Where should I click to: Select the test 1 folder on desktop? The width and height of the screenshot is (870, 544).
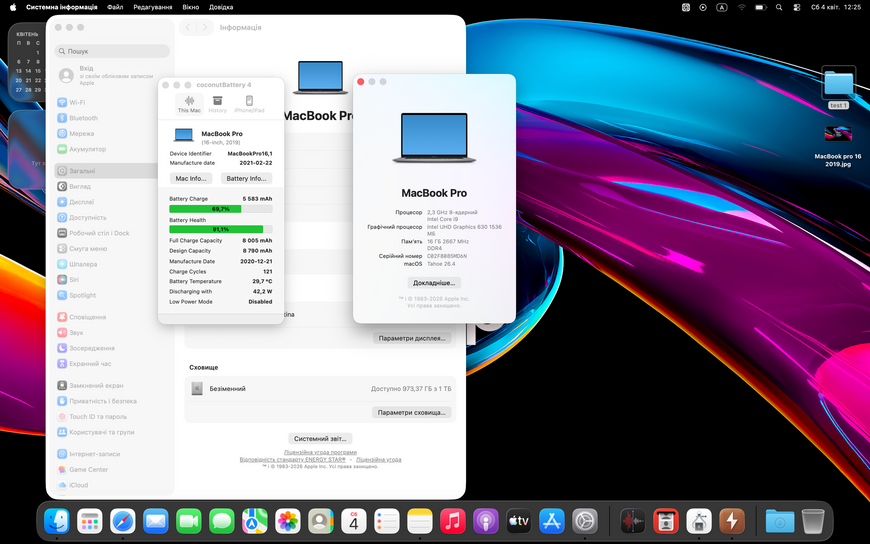point(838,88)
